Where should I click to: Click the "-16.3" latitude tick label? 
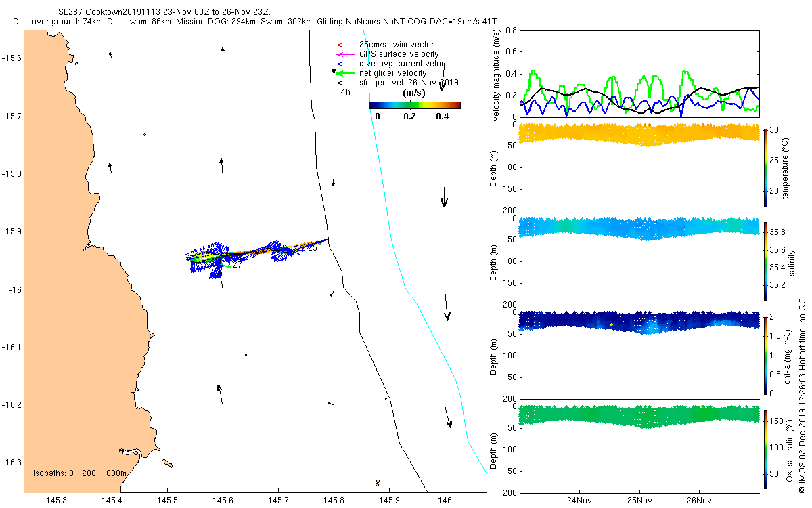11,463
